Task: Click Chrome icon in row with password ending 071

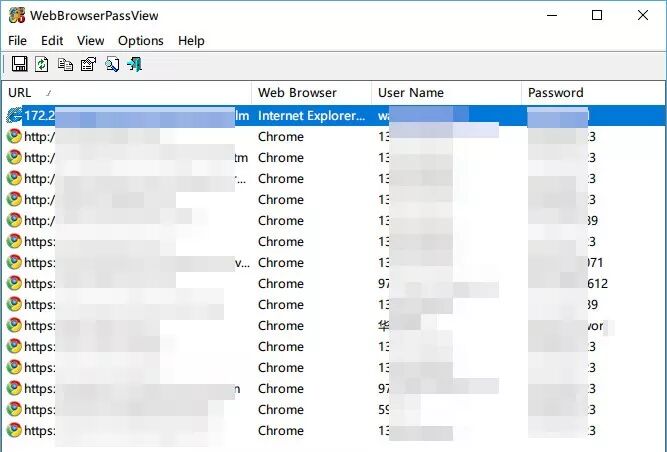Action: tap(14, 262)
